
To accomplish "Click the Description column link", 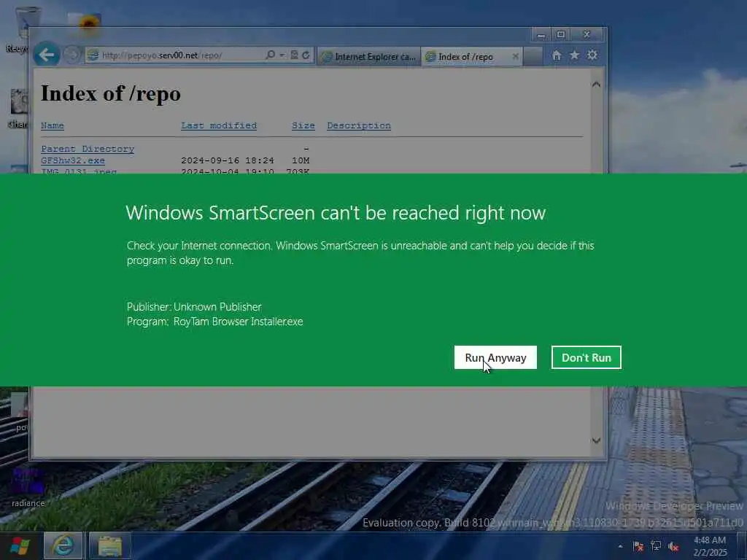I will (359, 125).
